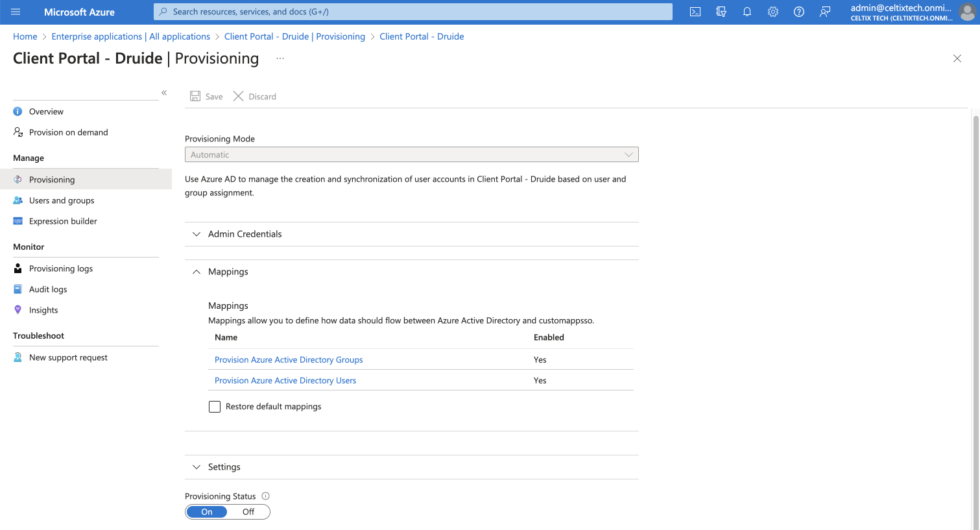Click Yes in the Users mapping row
This screenshot has height=530, width=980.
click(540, 380)
